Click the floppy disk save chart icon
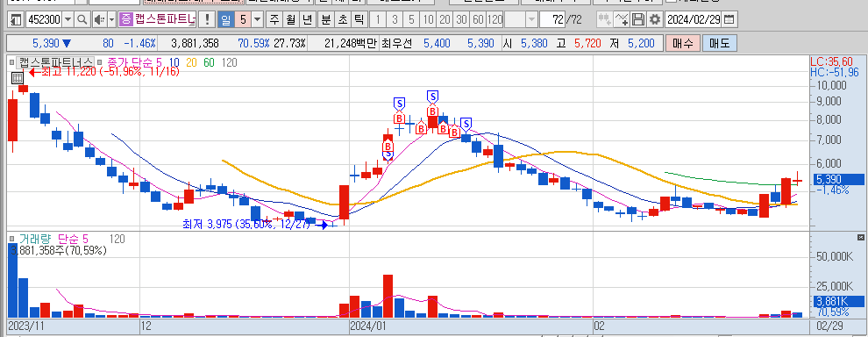This screenshot has height=337, width=868. click(638, 20)
